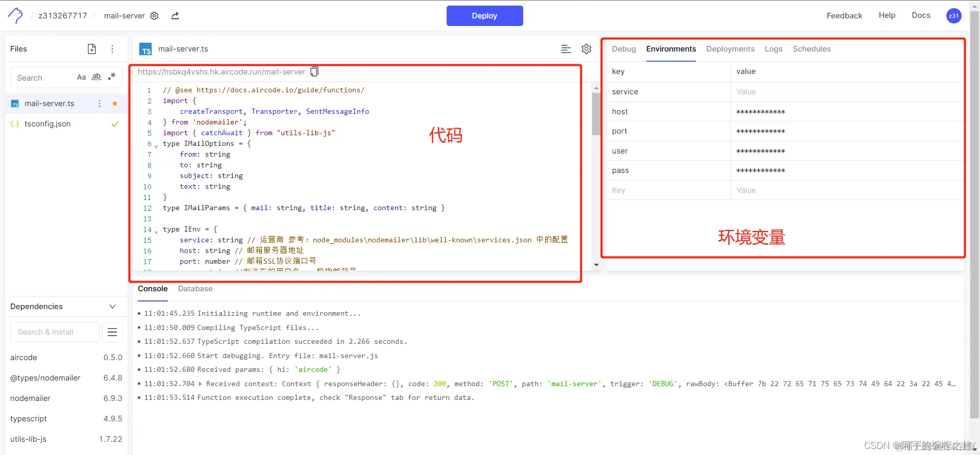This screenshot has height=455, width=980.
Task: Copy the function URL
Action: pyautogui.click(x=314, y=72)
